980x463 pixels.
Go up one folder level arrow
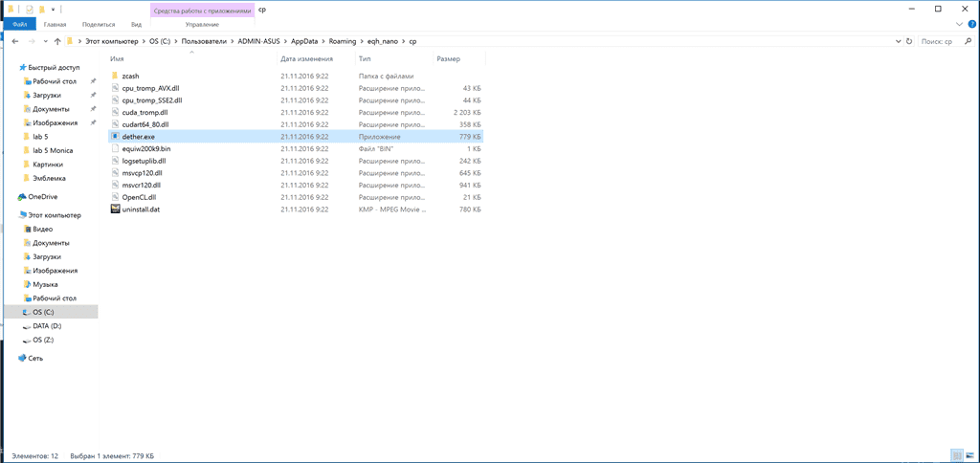click(57, 42)
